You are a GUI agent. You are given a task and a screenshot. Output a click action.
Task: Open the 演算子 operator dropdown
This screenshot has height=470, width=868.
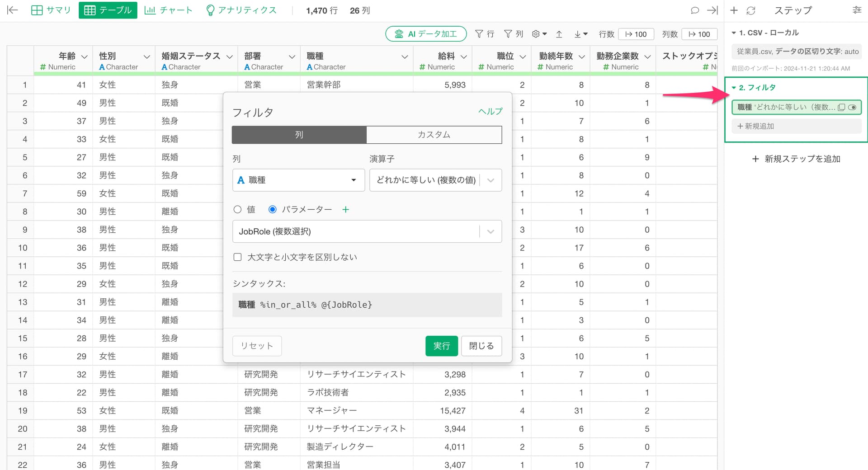coord(435,180)
